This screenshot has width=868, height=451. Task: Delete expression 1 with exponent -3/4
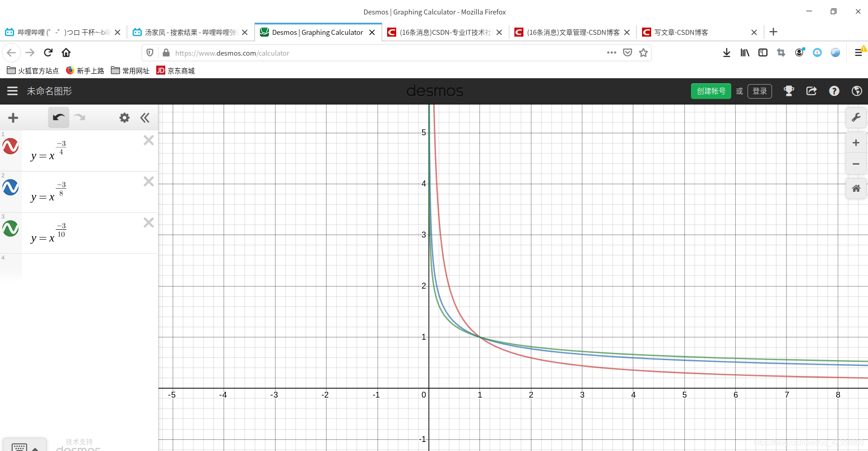[x=149, y=140]
